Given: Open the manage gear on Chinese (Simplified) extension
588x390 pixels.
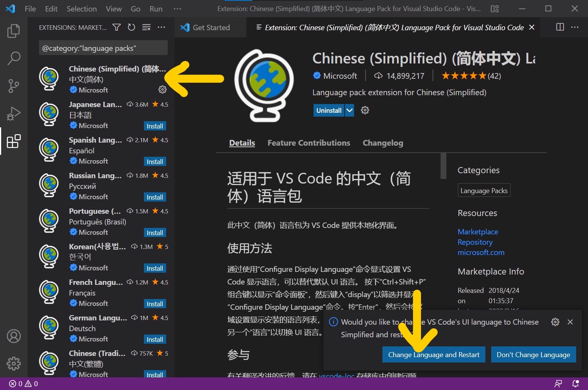Looking at the screenshot, I should [163, 89].
